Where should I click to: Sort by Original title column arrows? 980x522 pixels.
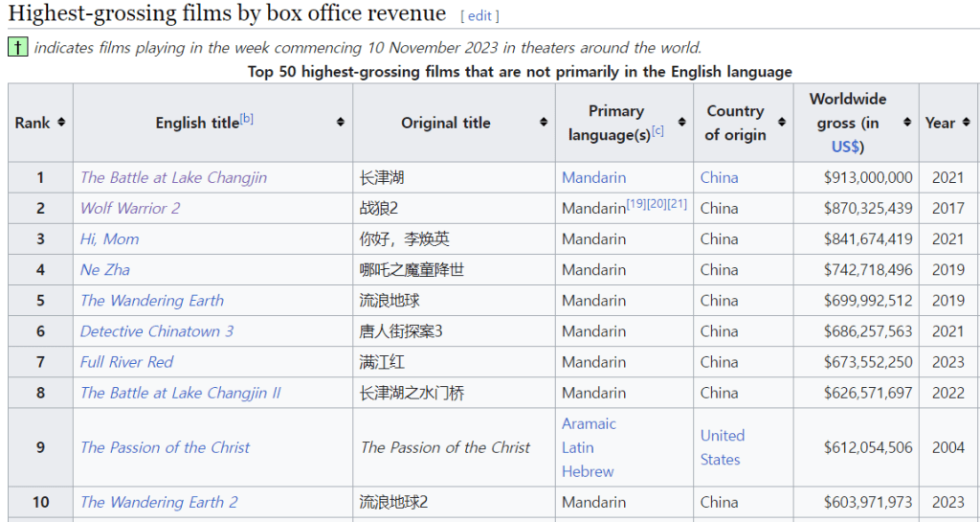(x=544, y=123)
